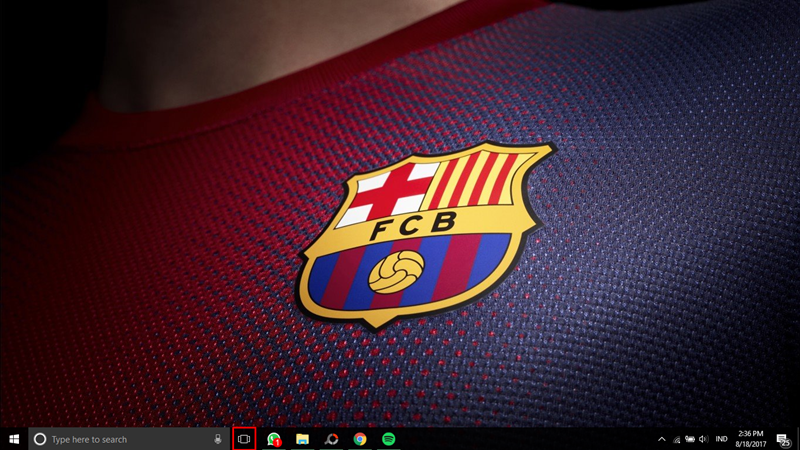Click the Cortana circle icon in the search box
Screen dimensions: 800x450
pos(40,439)
